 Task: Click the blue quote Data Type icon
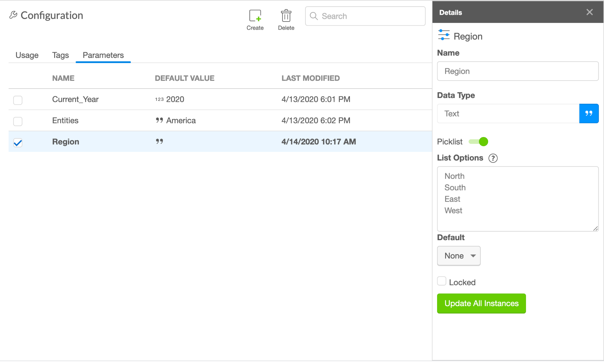coord(589,113)
